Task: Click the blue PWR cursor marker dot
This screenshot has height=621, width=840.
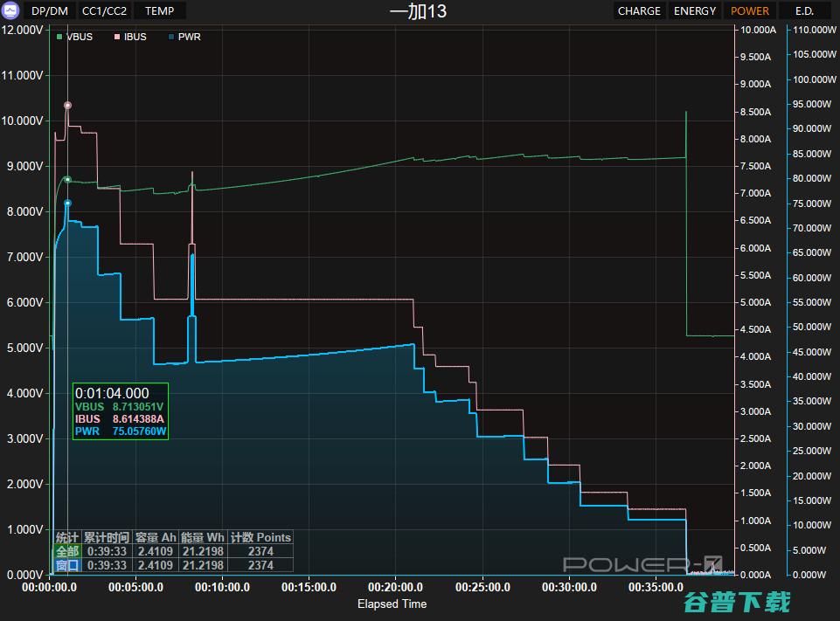Action: click(67, 203)
